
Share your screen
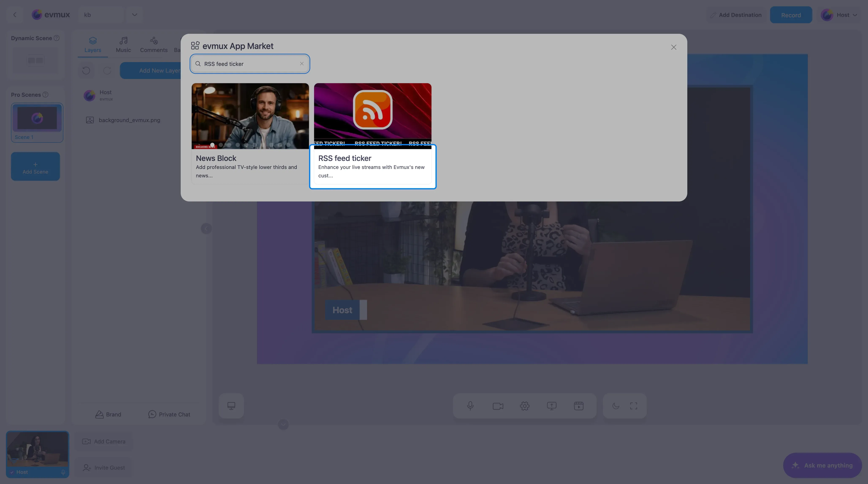pyautogui.click(x=552, y=406)
